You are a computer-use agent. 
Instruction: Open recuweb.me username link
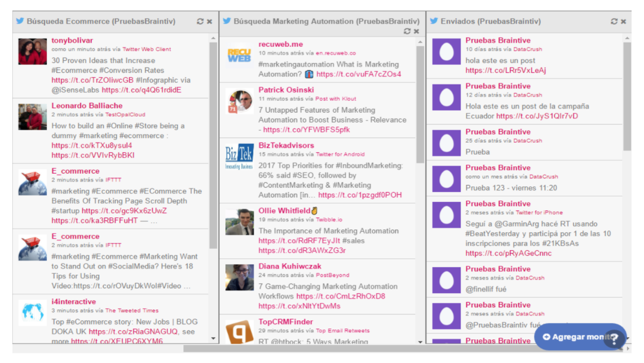click(x=280, y=45)
